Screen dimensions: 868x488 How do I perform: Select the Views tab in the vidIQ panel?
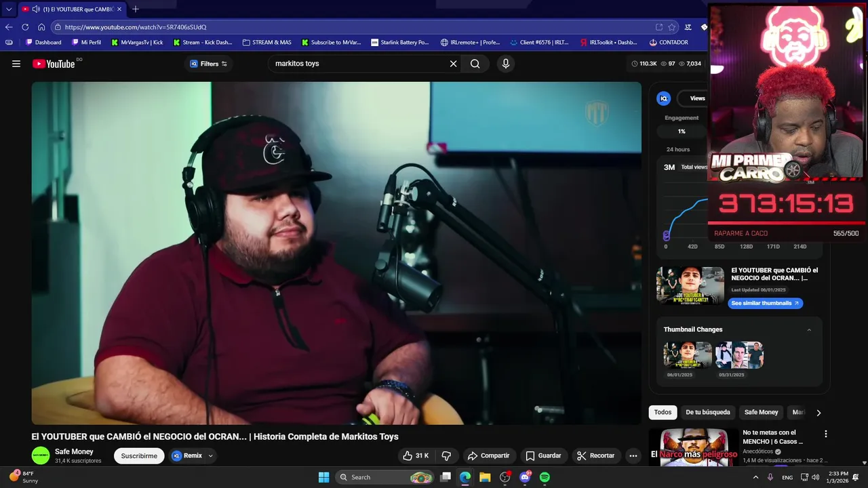click(697, 98)
